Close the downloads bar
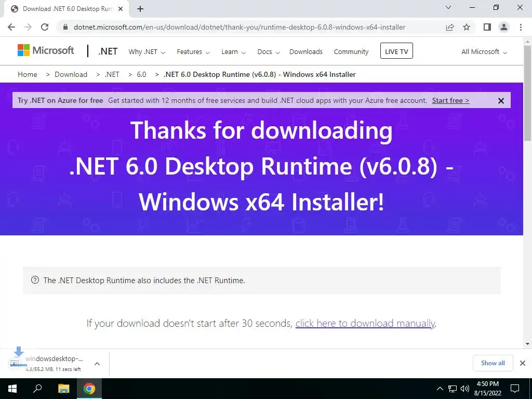Image resolution: width=532 pixels, height=399 pixels. (523, 363)
